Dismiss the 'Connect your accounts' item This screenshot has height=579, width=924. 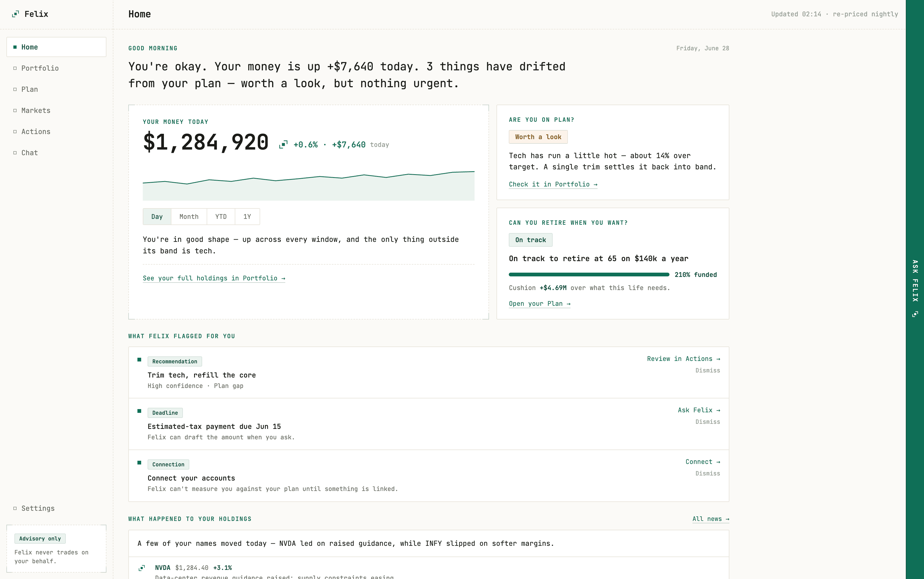click(x=707, y=473)
